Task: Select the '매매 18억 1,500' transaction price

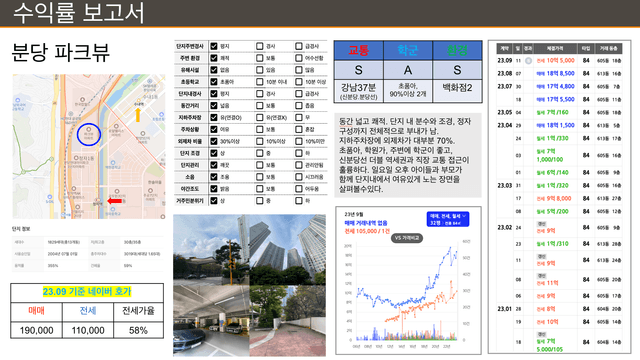Action: coord(555,125)
